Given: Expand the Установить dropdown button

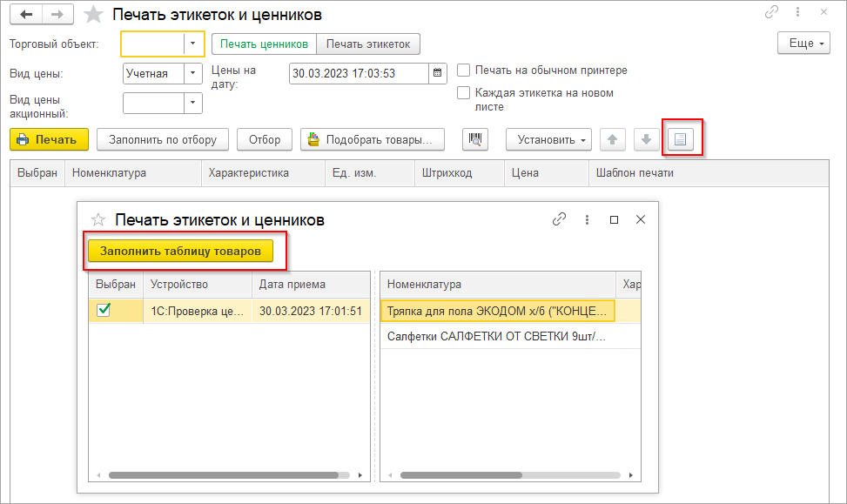Looking at the screenshot, I should pyautogui.click(x=548, y=139).
